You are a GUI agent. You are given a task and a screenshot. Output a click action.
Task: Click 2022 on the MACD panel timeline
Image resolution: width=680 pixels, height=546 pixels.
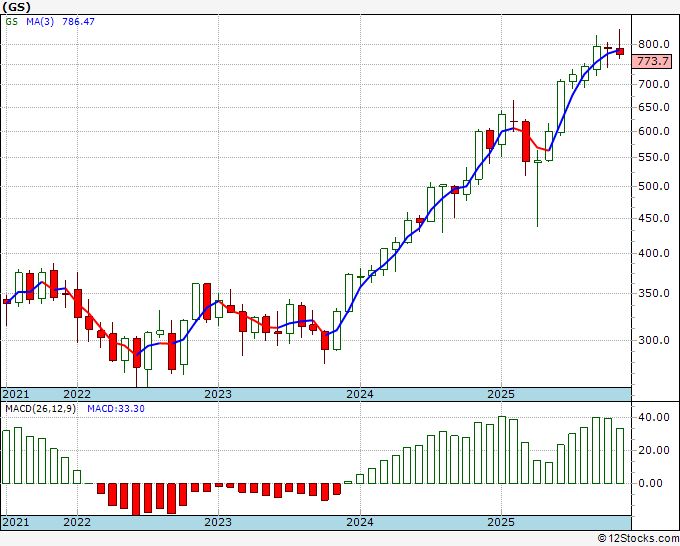tap(77, 522)
